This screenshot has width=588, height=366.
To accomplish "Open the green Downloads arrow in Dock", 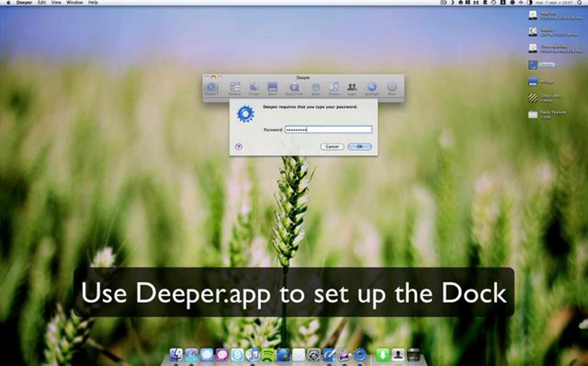I will click(383, 355).
